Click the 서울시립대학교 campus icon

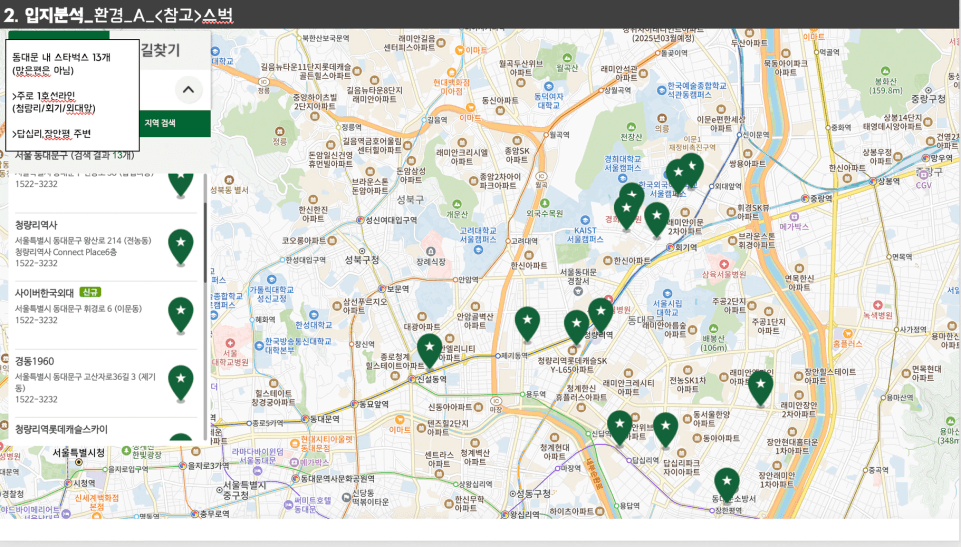[x=667, y=293]
